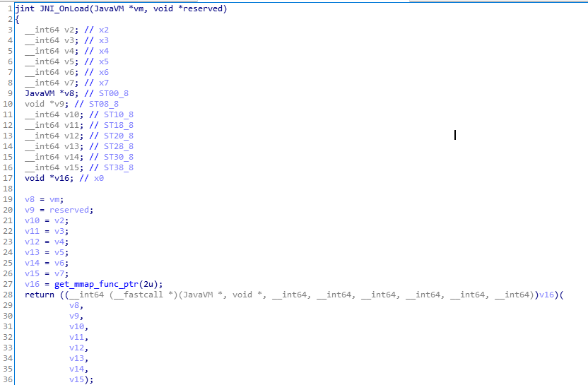588x385 pixels.
Task: Select the 'JavaVM *v8;' declaration
Action: [52, 93]
